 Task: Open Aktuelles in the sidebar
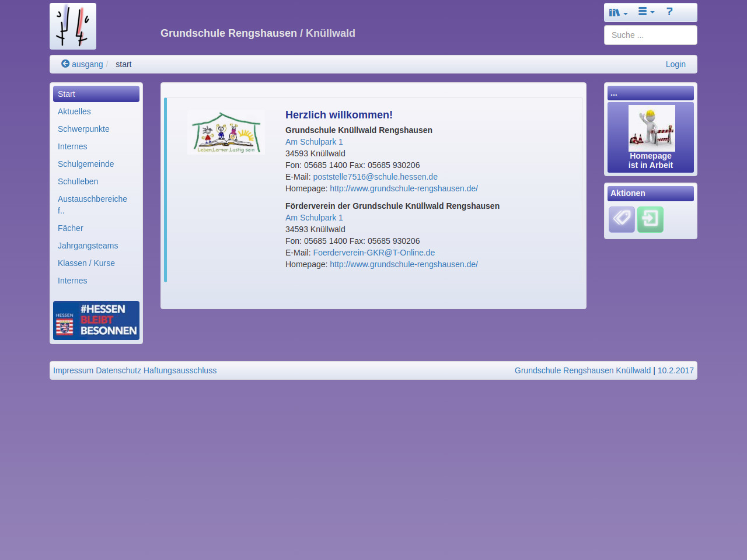(x=74, y=111)
